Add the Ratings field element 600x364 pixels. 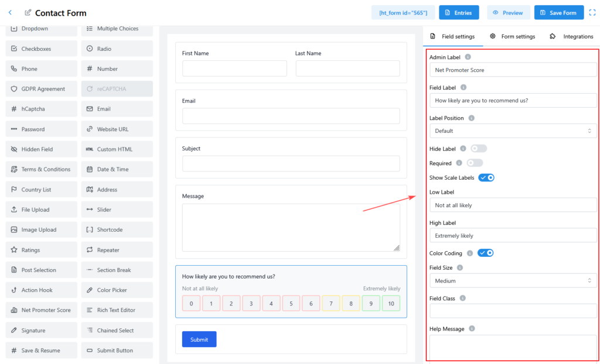(41, 250)
